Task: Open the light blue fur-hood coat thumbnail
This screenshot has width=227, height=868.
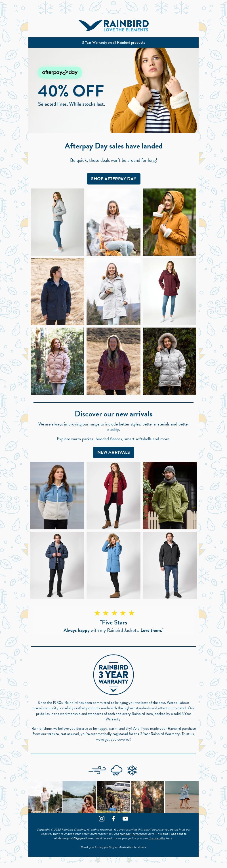Action: pos(113,565)
